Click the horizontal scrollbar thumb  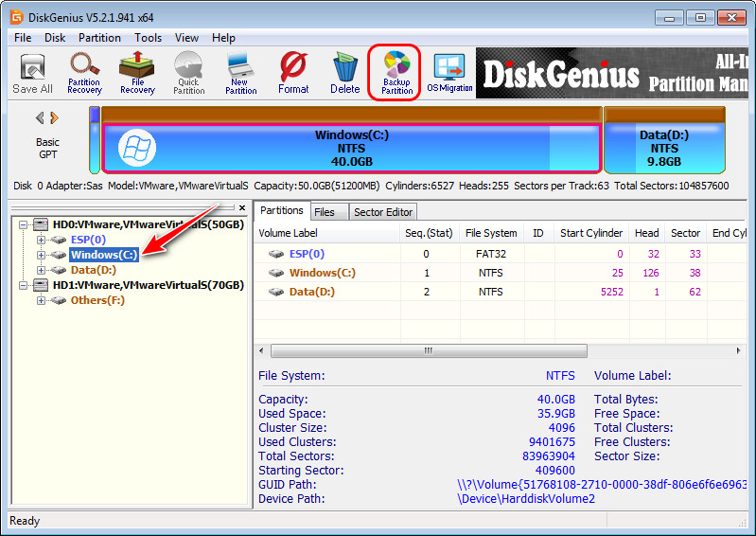coord(429,350)
